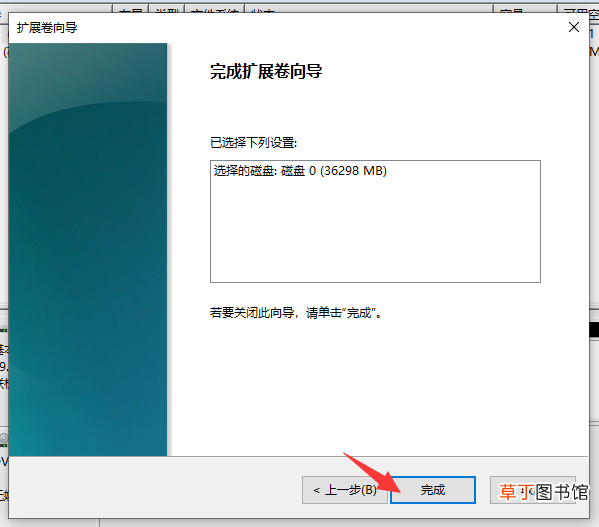Close the 扩展卷向导 dialog with X
Viewport: 599px width, 527px height.
[x=574, y=27]
